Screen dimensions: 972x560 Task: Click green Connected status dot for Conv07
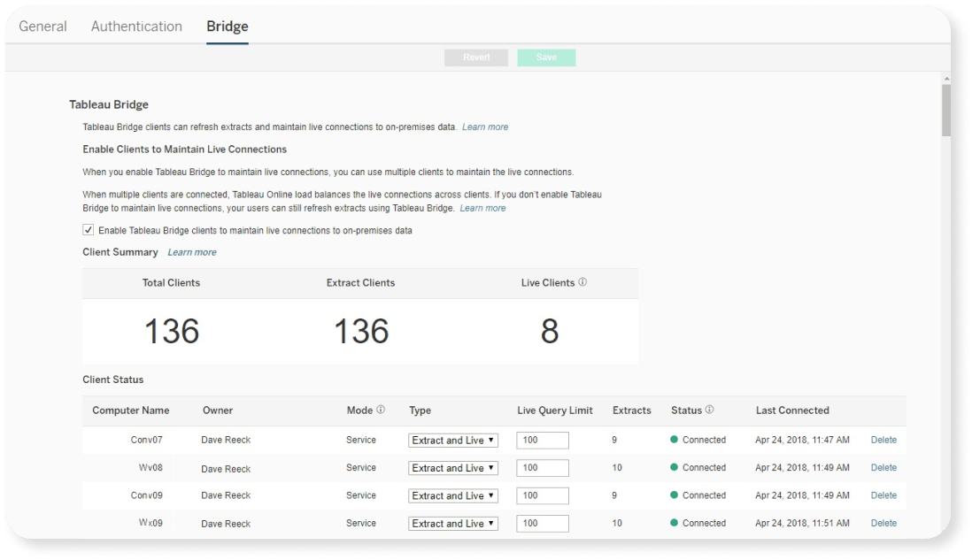coord(675,440)
